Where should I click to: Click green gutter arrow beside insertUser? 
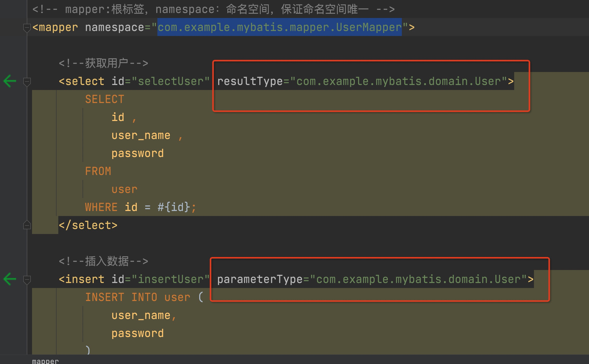(10, 279)
